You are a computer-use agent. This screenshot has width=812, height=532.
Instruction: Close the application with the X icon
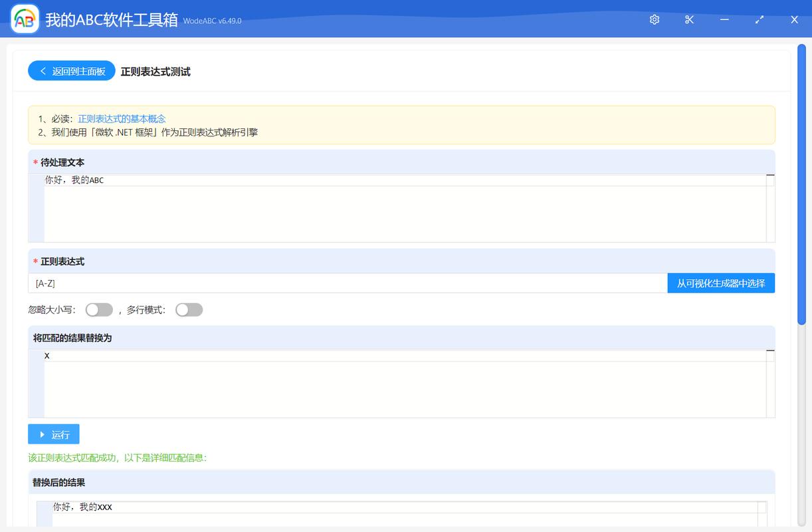pyautogui.click(x=794, y=19)
